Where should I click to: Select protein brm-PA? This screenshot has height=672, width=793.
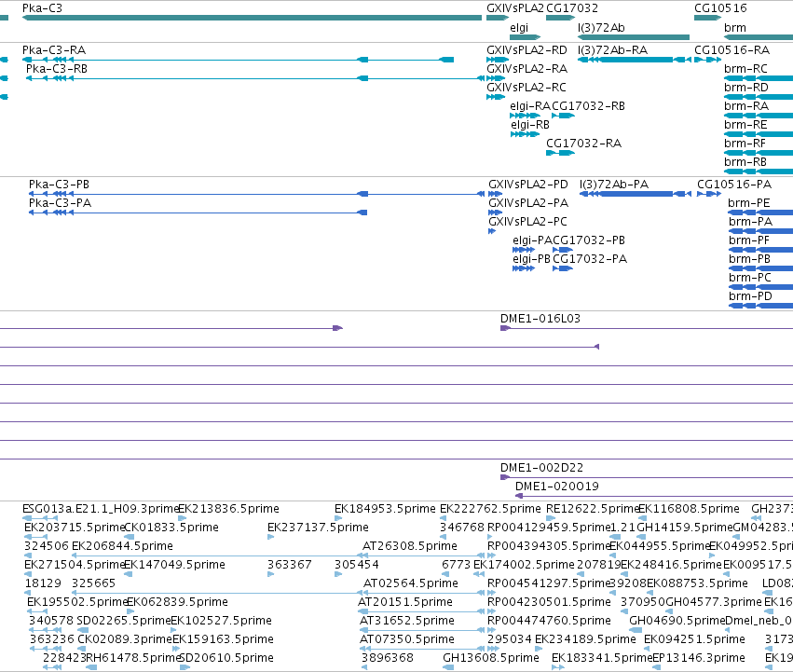760,232
